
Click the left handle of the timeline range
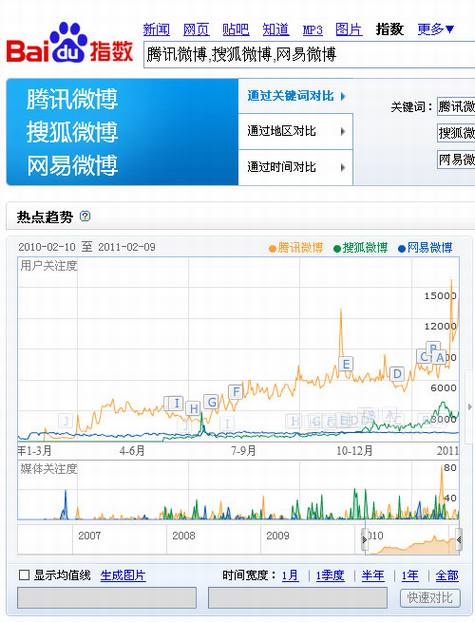tap(364, 540)
